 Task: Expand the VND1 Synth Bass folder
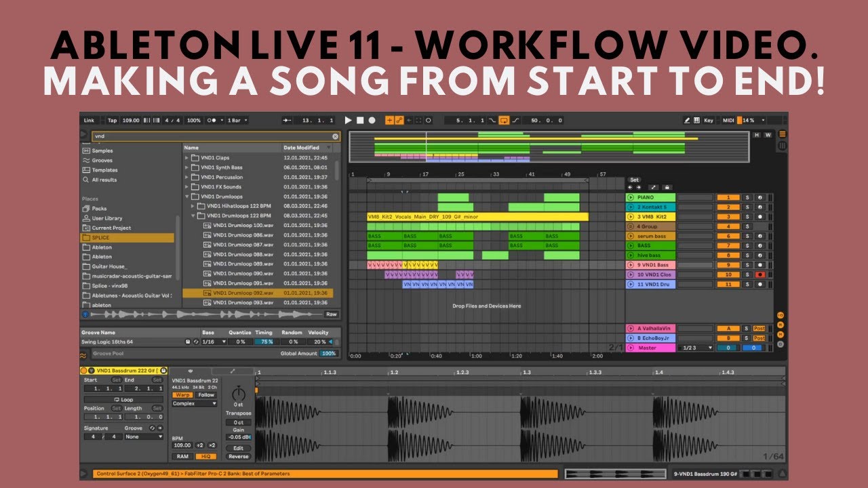pos(187,167)
